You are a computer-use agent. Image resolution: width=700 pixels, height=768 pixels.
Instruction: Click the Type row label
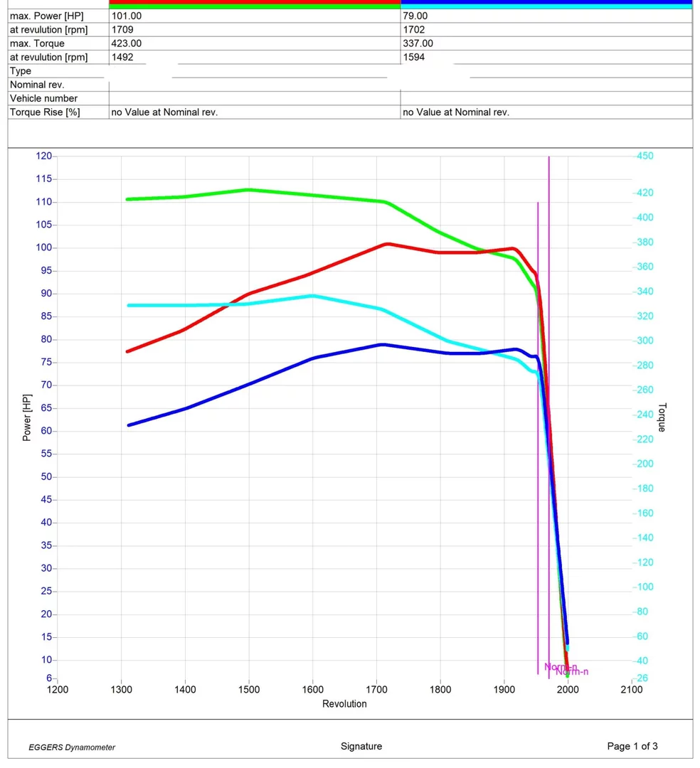pos(21,71)
